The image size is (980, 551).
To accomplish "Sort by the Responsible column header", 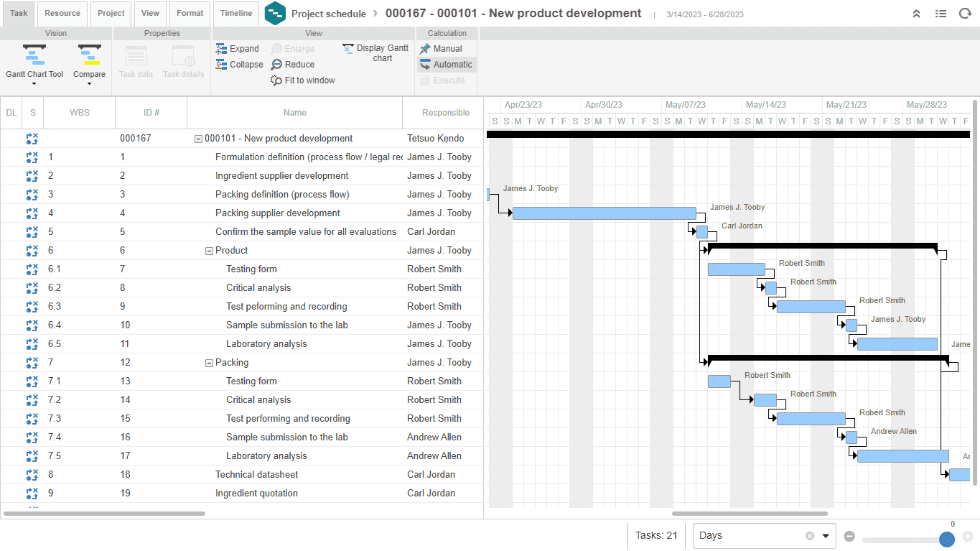I will click(x=444, y=113).
